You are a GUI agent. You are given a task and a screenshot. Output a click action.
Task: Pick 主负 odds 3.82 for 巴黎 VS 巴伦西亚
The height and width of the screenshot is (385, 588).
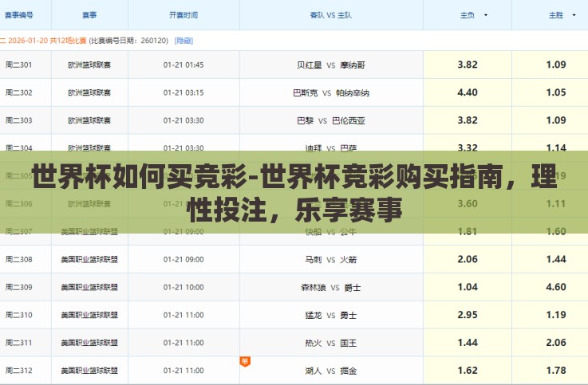coord(468,120)
